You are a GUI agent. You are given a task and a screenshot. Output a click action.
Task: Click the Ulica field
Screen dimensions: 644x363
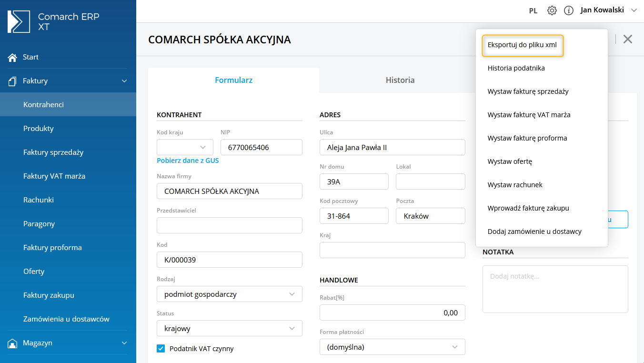click(x=392, y=147)
